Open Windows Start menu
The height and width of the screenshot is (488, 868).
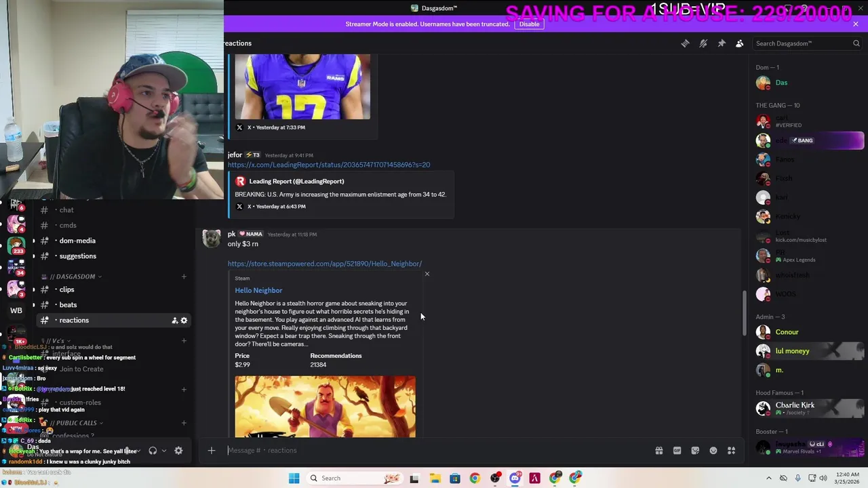point(294,479)
